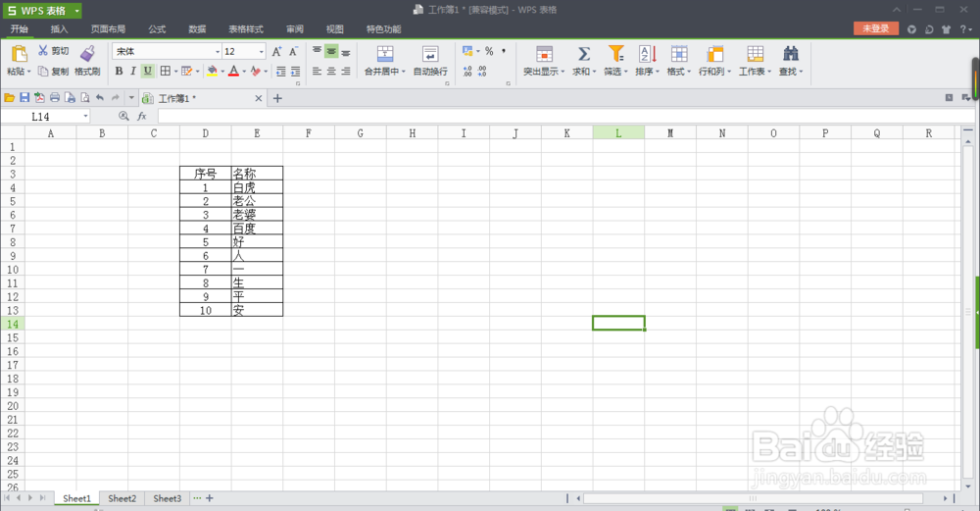The width and height of the screenshot is (980, 511).
Task: Click the Paste (粘贴) clipboard icon
Action: coord(19,54)
